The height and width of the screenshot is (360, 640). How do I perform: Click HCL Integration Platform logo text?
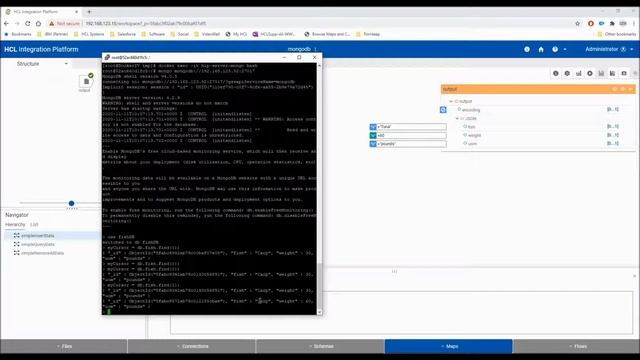[41, 49]
